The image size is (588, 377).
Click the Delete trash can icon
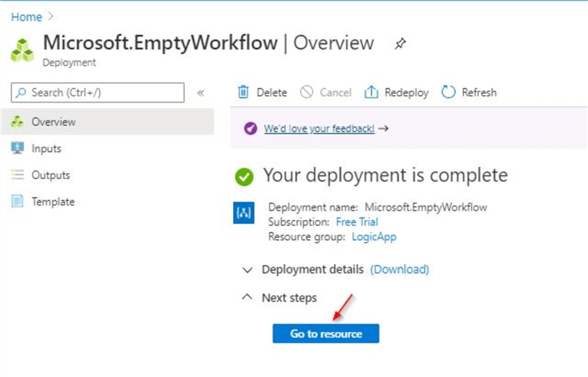click(244, 92)
